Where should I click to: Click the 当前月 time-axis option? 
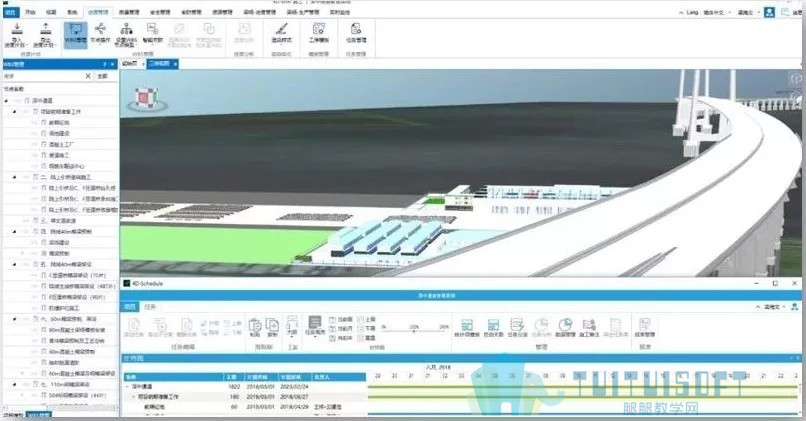[342, 328]
